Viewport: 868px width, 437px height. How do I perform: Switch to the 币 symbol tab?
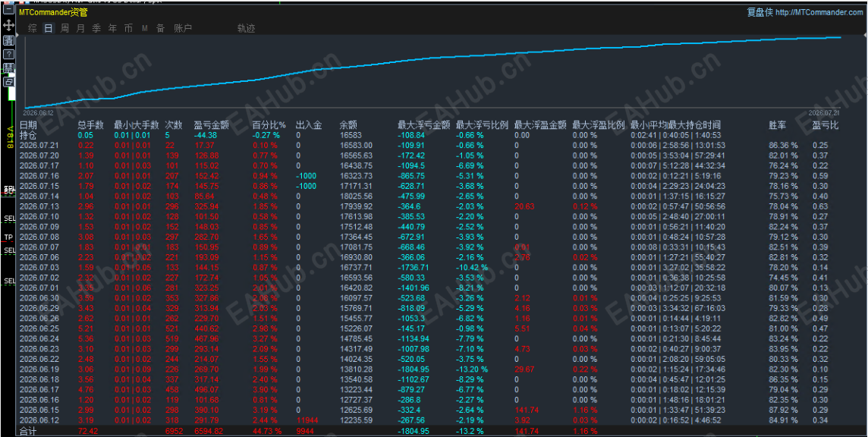point(129,28)
